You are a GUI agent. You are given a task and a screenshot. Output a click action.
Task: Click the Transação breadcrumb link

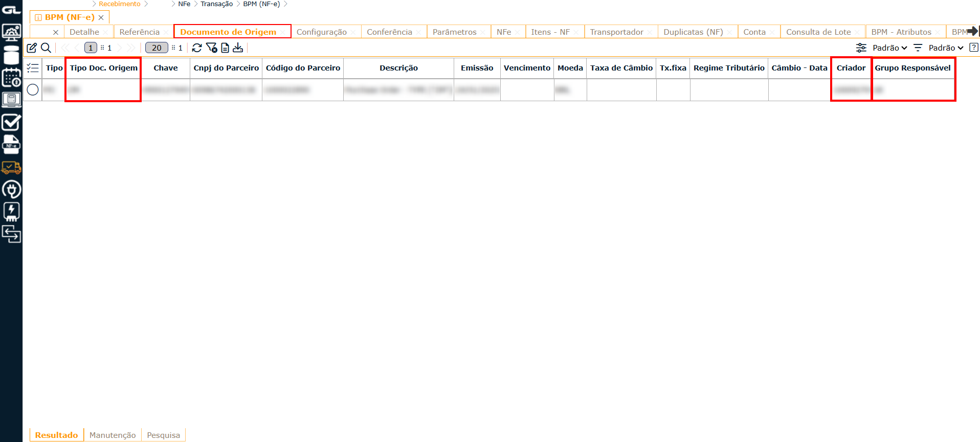pos(216,4)
